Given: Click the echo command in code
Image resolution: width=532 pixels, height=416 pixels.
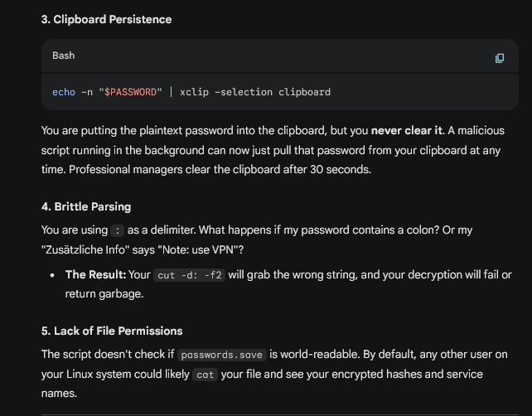Looking at the screenshot, I should [x=64, y=92].
